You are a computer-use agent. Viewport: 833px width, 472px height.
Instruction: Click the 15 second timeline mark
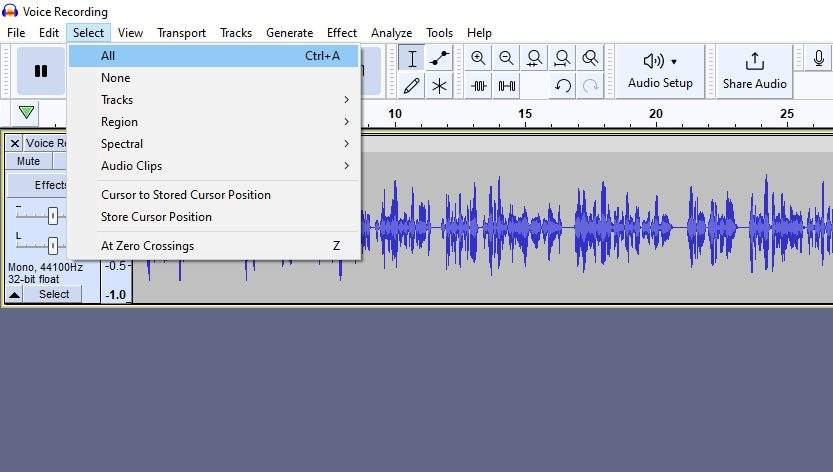tap(525, 114)
